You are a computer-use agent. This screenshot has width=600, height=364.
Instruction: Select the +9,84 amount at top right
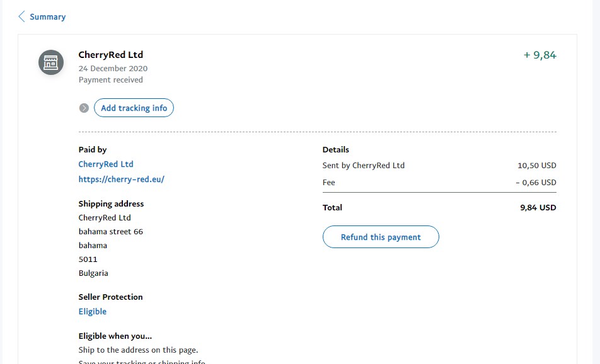point(540,55)
